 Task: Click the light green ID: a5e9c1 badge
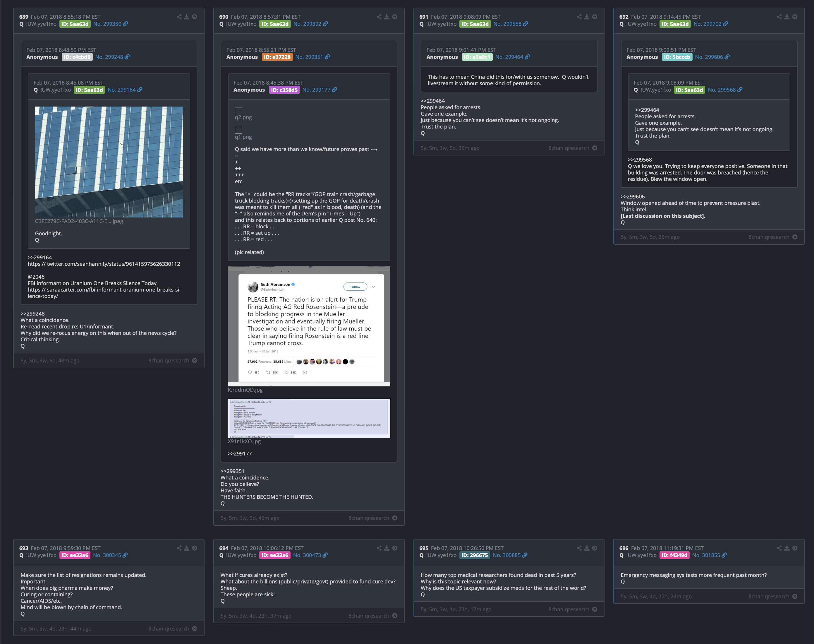click(x=477, y=57)
